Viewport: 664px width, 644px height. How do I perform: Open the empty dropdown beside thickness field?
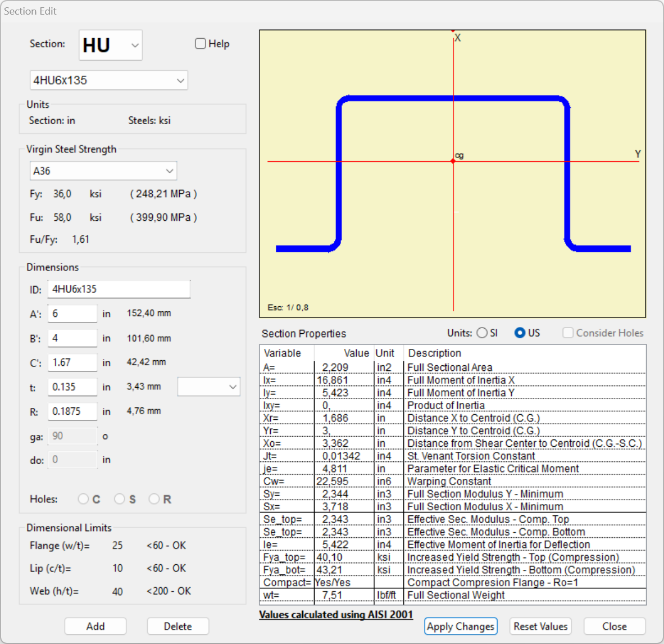click(209, 387)
